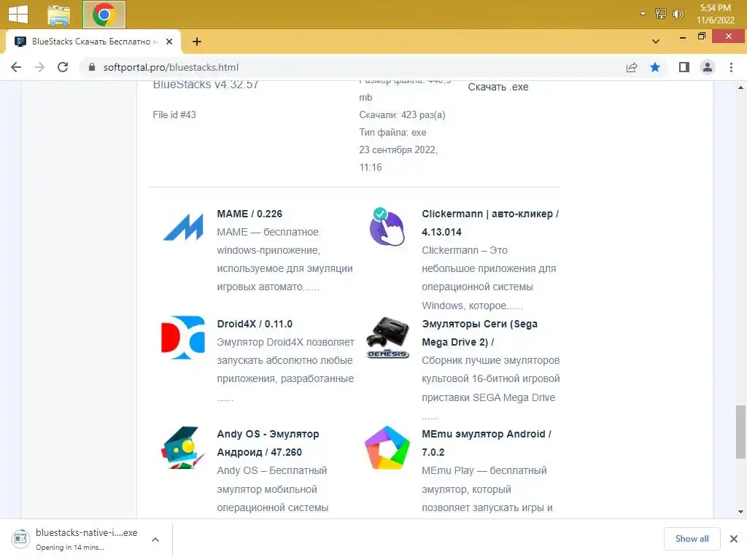This screenshot has width=747, height=560.
Task: Reload the current page
Action: (x=63, y=67)
